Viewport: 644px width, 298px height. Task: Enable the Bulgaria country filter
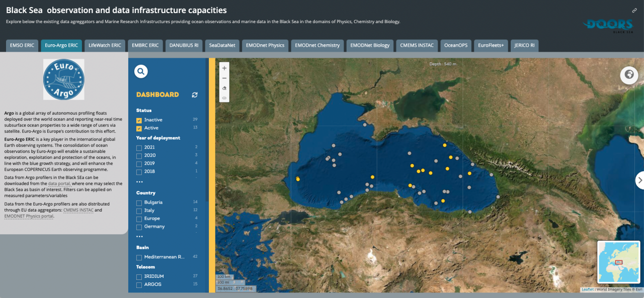139,203
